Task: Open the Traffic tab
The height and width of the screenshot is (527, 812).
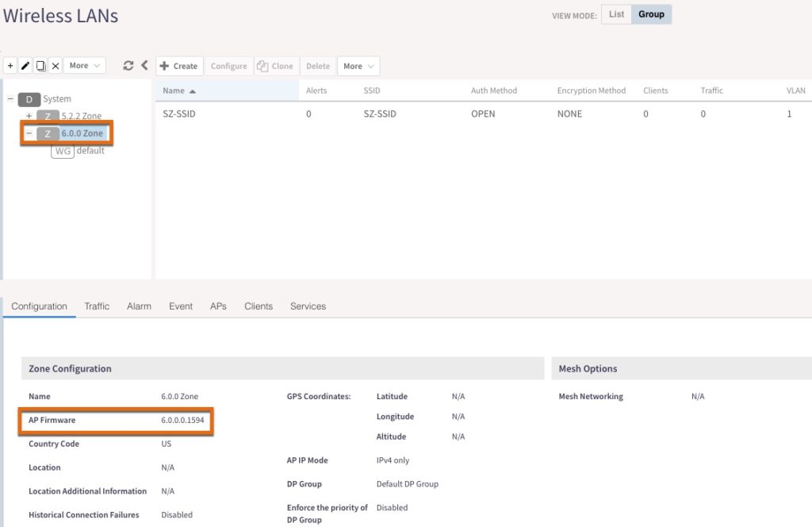Action: point(97,306)
